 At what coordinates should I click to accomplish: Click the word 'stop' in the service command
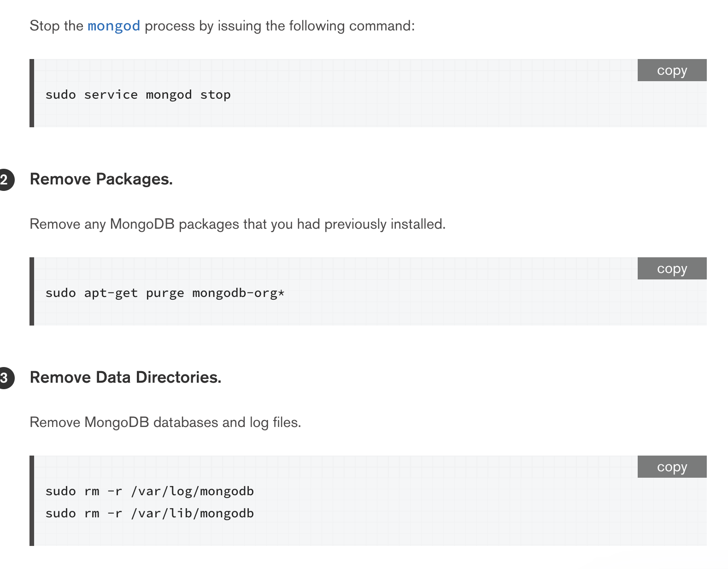(215, 95)
